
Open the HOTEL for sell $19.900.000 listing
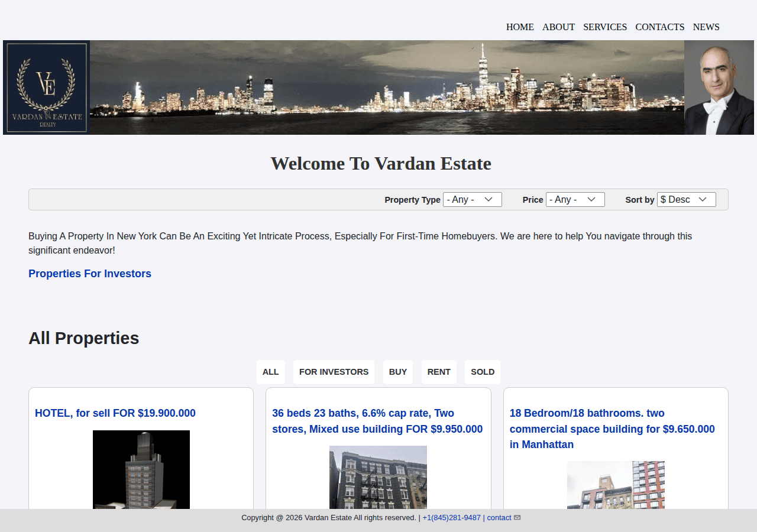(115, 413)
